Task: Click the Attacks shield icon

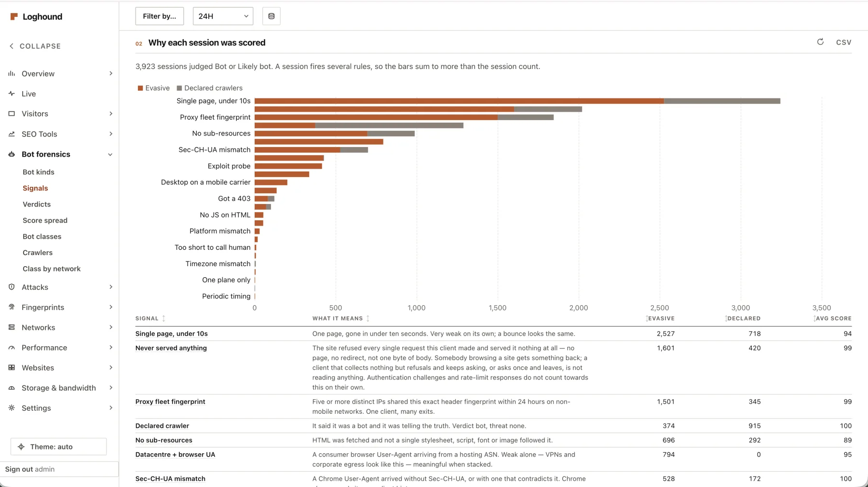Action: [12, 287]
